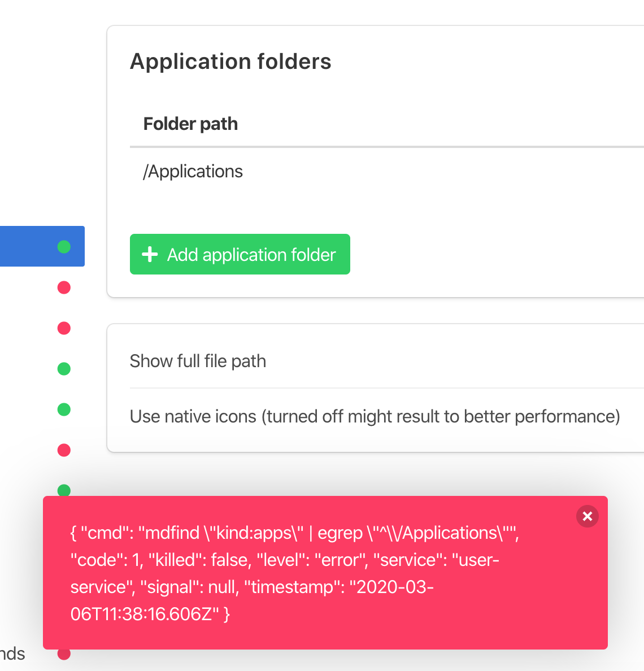Click the green dot level with Use native icons

[x=64, y=409]
